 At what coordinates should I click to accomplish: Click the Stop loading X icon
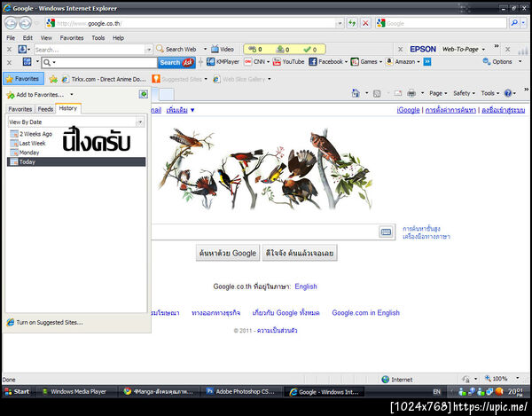365,23
